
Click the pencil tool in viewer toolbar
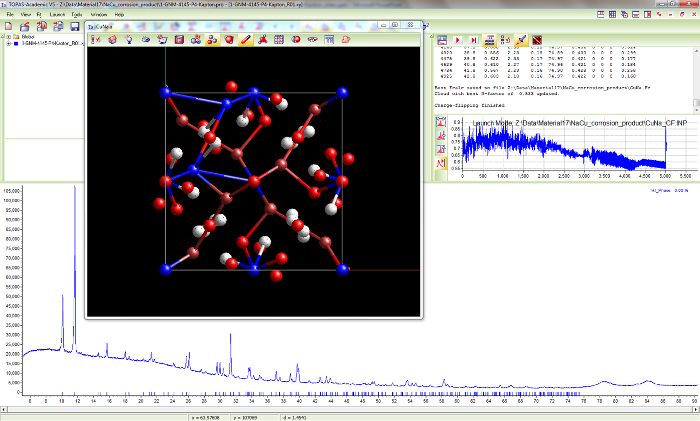point(246,40)
